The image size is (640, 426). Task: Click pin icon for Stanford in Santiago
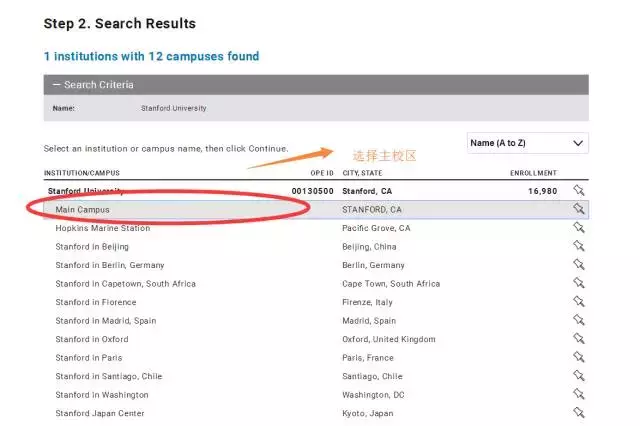578,376
